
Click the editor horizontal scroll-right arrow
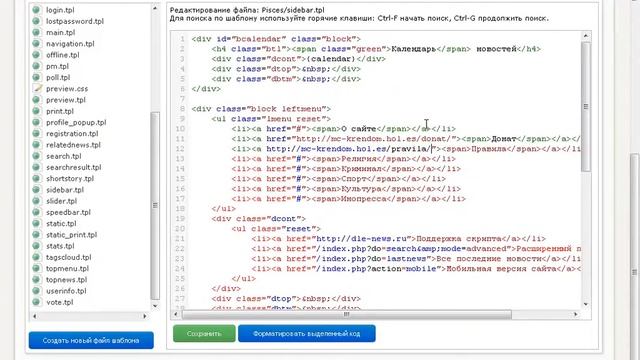pyautogui.click(x=576, y=314)
